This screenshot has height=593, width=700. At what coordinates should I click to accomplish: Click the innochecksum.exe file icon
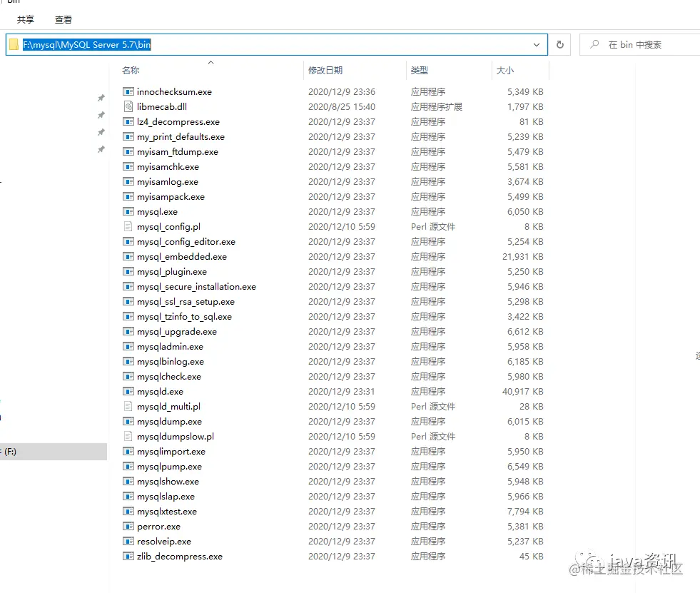128,91
